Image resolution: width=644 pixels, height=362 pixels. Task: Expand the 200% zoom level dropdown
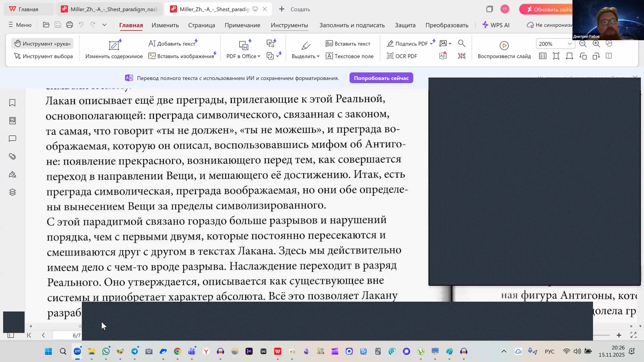click(570, 44)
